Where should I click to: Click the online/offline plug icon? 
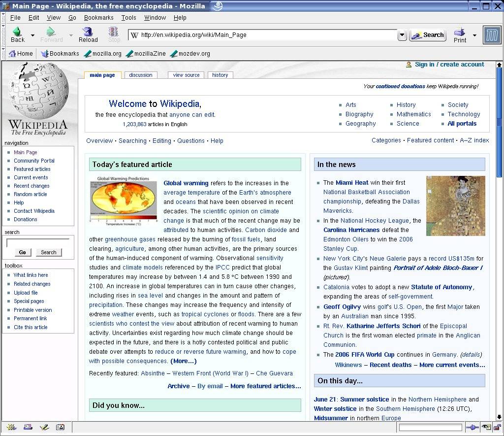(472, 427)
